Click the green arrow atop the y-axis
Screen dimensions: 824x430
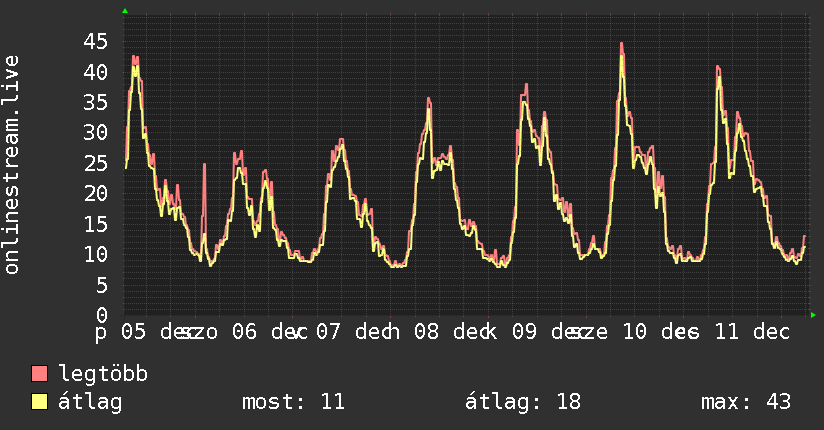125,11
